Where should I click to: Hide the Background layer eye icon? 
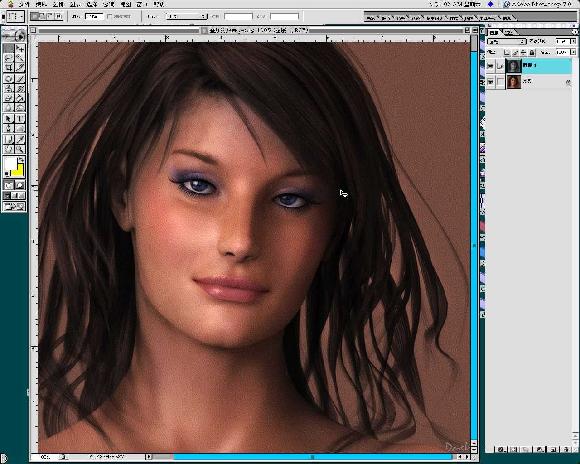click(x=490, y=82)
